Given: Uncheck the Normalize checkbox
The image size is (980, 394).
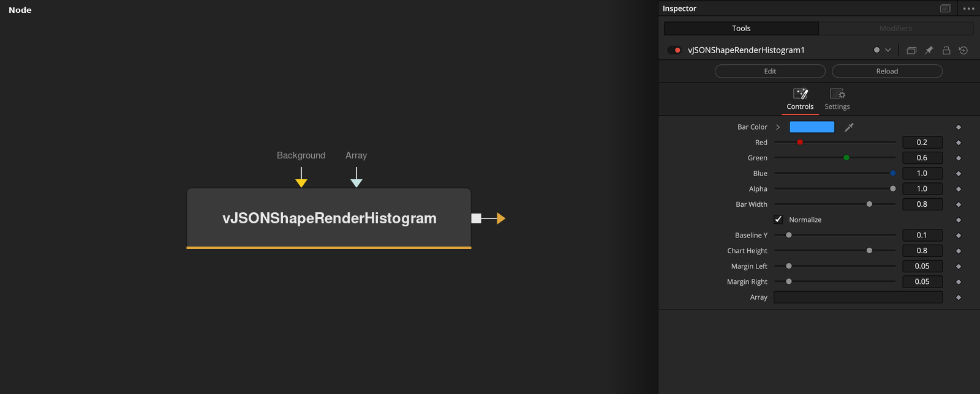Looking at the screenshot, I should (x=778, y=220).
